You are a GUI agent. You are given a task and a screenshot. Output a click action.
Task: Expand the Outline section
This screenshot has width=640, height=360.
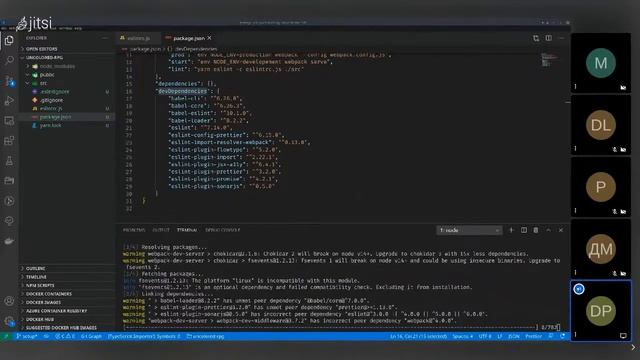pos(67,269)
